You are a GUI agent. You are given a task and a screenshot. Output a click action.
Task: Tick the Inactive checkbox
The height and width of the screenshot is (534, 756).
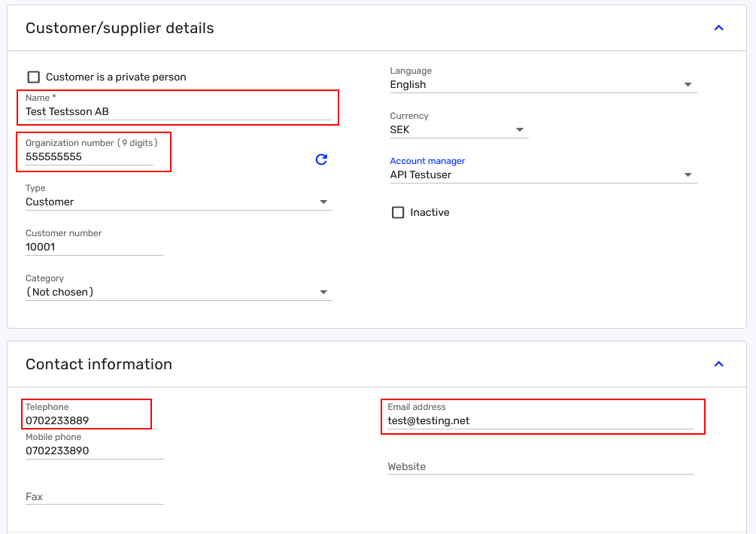[x=398, y=213]
